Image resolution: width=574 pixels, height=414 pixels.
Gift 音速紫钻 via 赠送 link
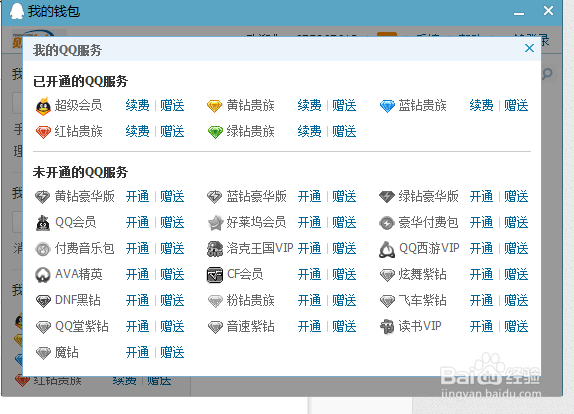click(344, 326)
